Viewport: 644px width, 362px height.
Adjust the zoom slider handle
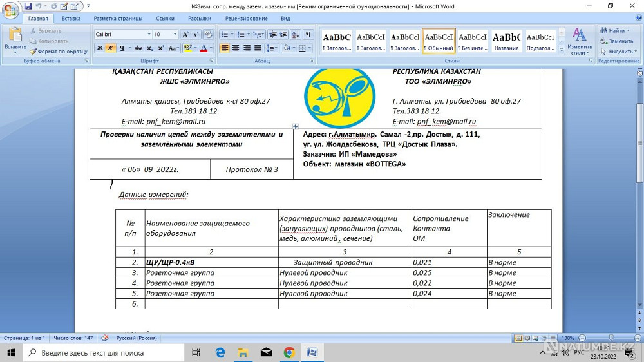point(612,338)
